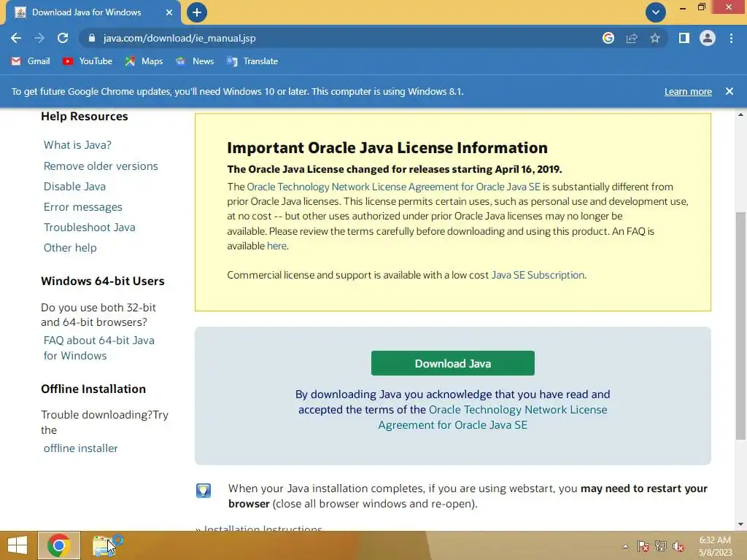Open FAQ about 64-bit Java link

(99, 348)
